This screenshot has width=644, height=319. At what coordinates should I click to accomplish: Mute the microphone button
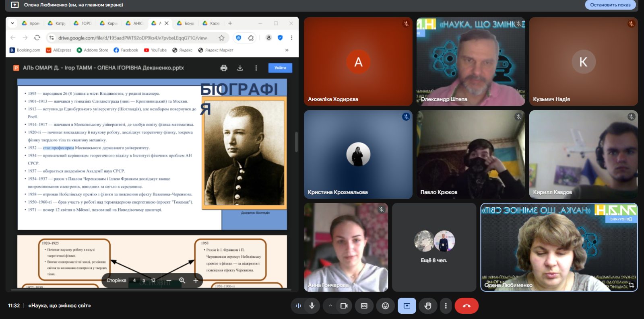(312, 306)
